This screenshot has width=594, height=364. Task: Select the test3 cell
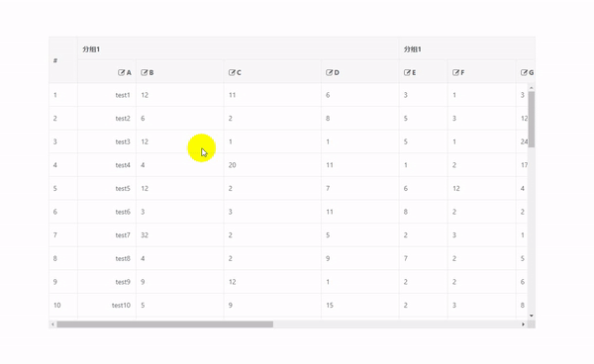click(x=107, y=141)
